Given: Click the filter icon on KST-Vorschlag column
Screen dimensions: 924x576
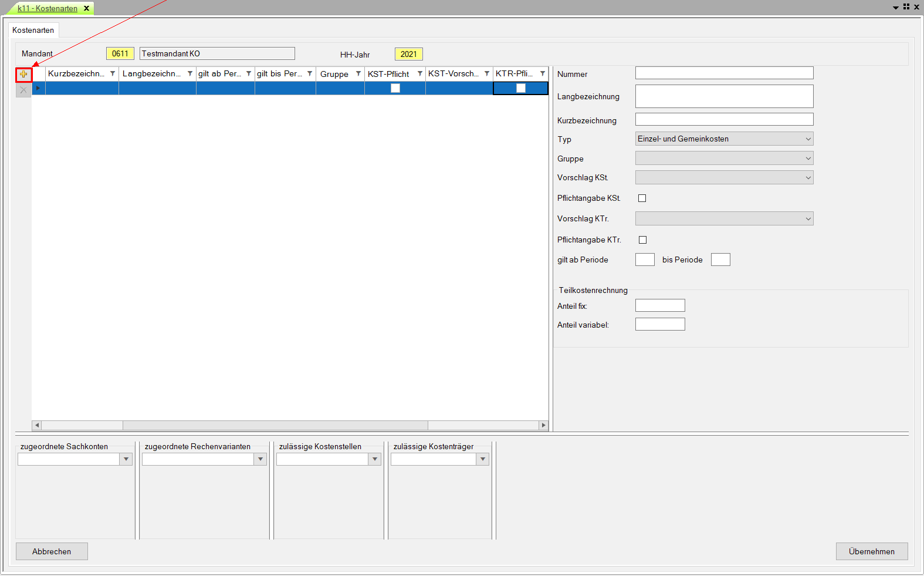Looking at the screenshot, I should click(x=487, y=74).
